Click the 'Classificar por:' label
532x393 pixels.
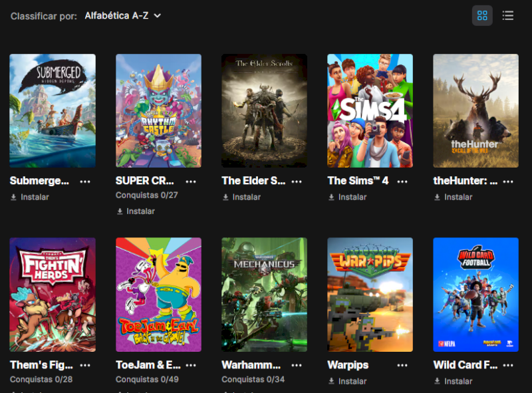click(44, 16)
